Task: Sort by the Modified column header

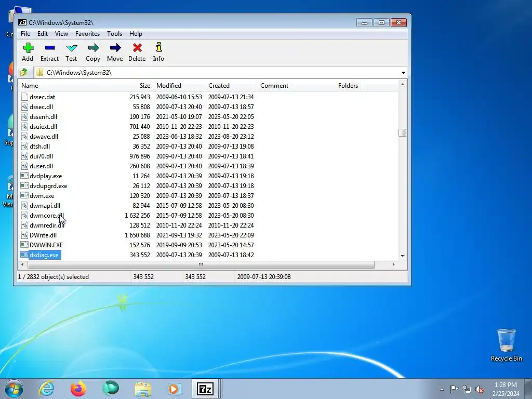Action: coord(179,86)
